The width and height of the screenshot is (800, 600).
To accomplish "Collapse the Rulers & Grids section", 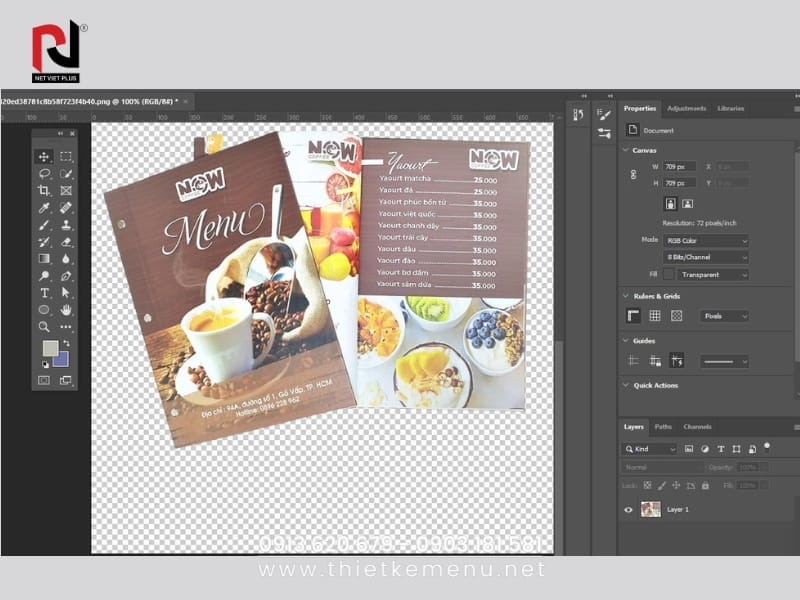I will [627, 296].
